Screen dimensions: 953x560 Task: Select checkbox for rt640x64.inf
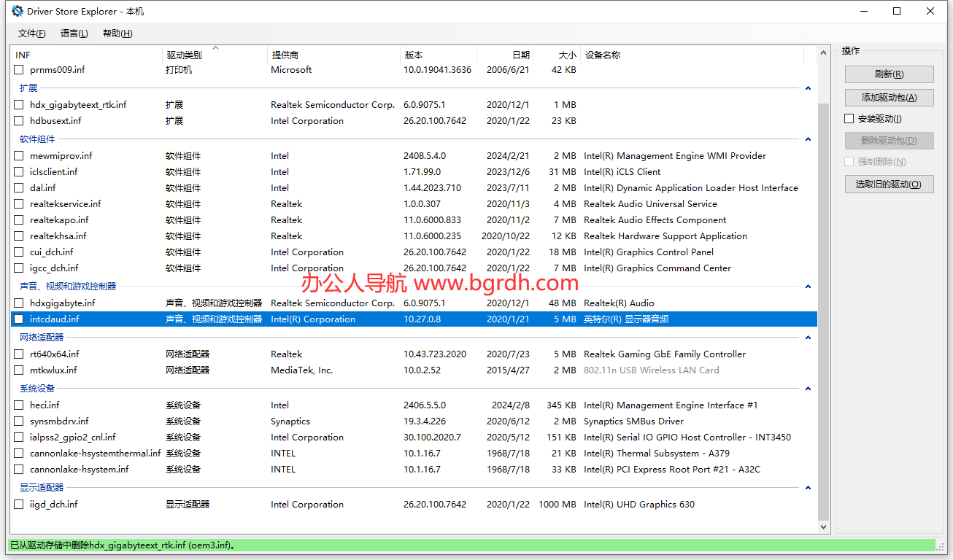pos(19,354)
